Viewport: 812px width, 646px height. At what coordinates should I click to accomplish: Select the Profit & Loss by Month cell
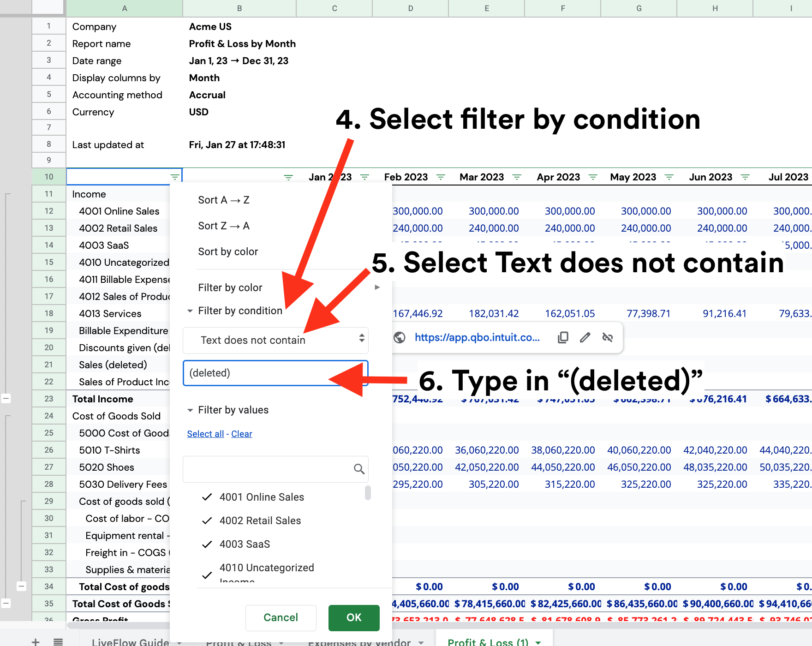(242, 44)
